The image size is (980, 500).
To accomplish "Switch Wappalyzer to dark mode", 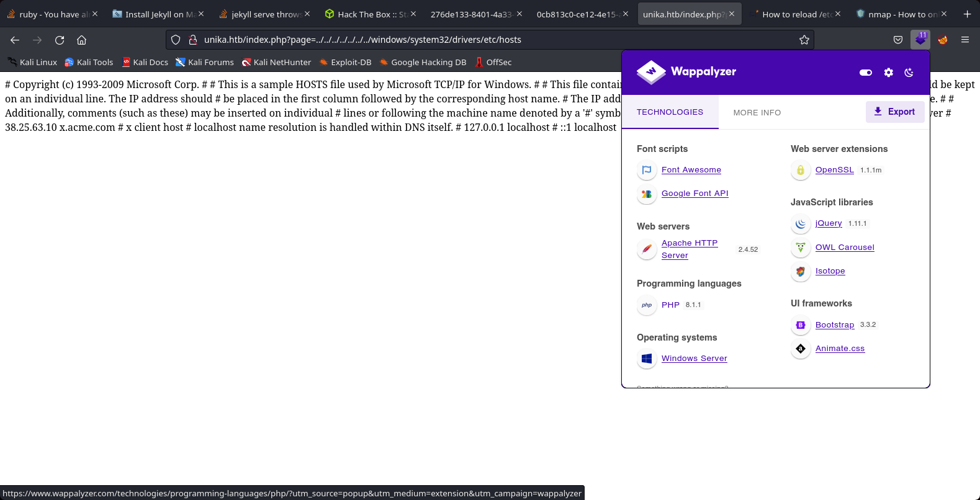I will (909, 73).
